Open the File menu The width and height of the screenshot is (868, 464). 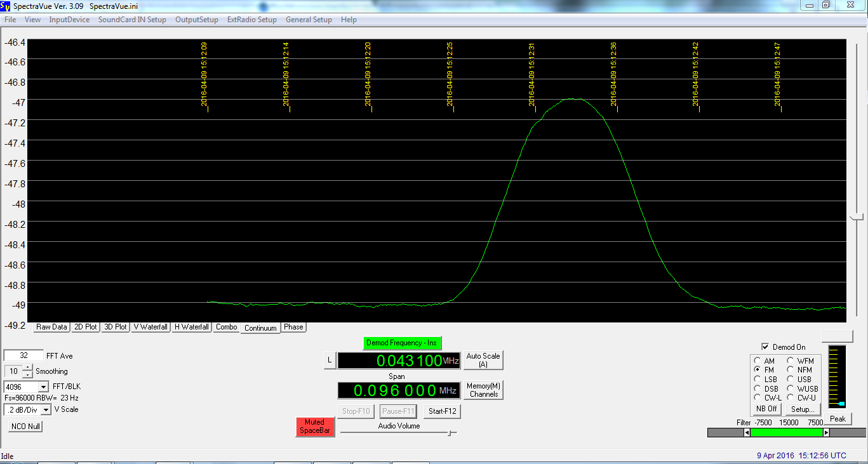10,20
